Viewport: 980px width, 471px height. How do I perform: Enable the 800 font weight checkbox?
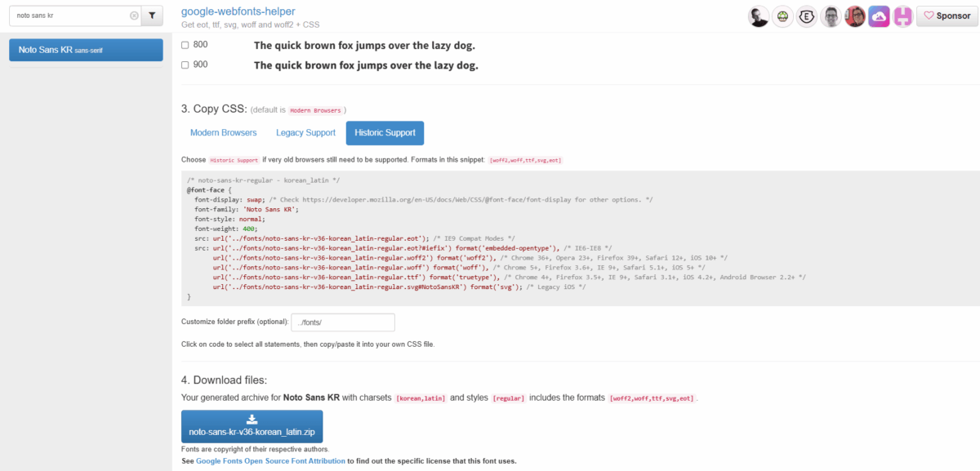coord(185,45)
